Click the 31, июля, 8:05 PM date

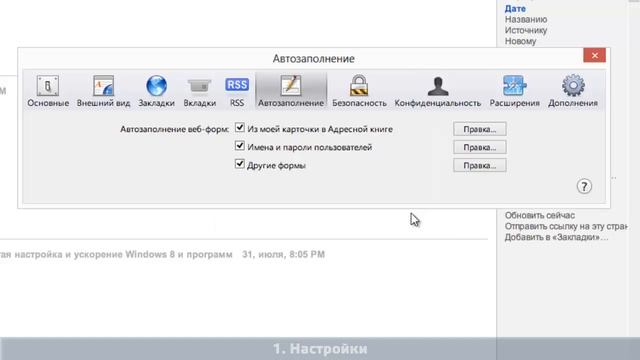283,254
